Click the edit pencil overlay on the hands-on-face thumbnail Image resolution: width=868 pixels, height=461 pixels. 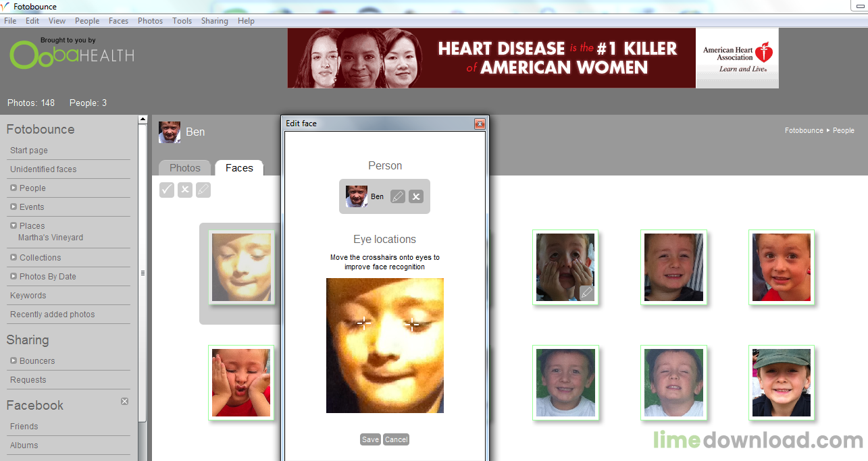point(587,293)
